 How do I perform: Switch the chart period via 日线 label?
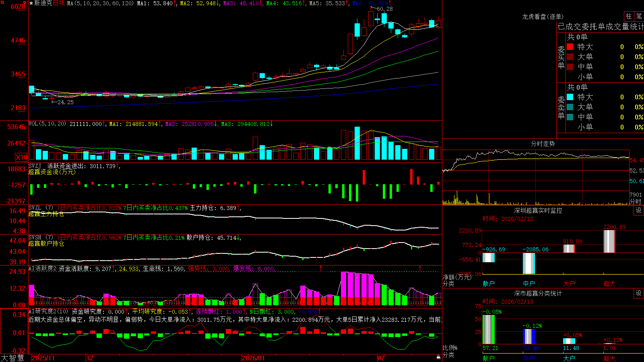59,3
